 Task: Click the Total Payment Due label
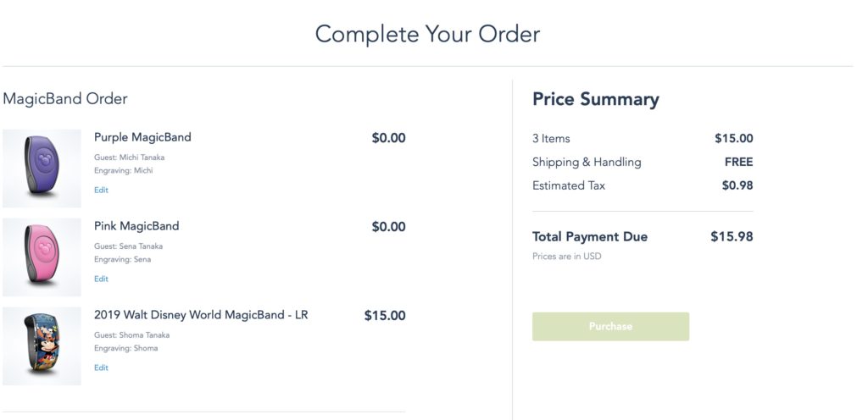click(590, 237)
